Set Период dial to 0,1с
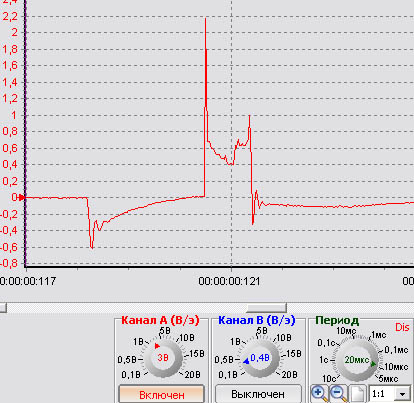Viewport: 414px width, 403px height. pyautogui.click(x=326, y=343)
